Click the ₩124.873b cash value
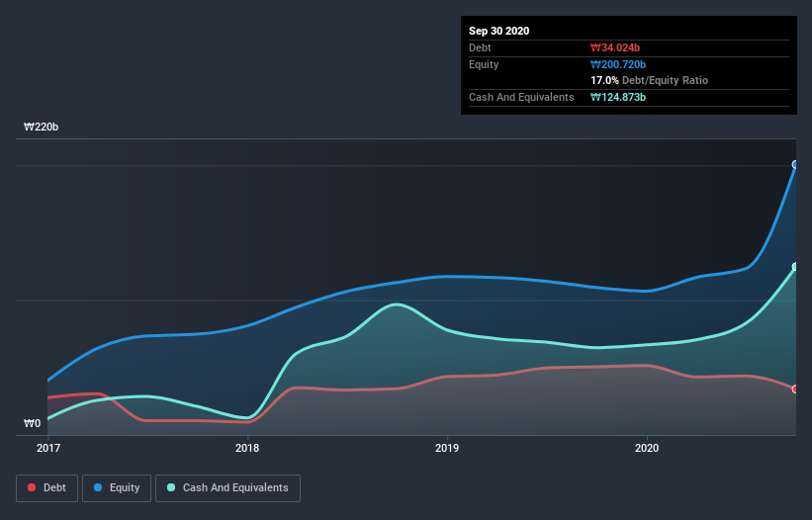The width and height of the screenshot is (812, 520). [x=618, y=97]
